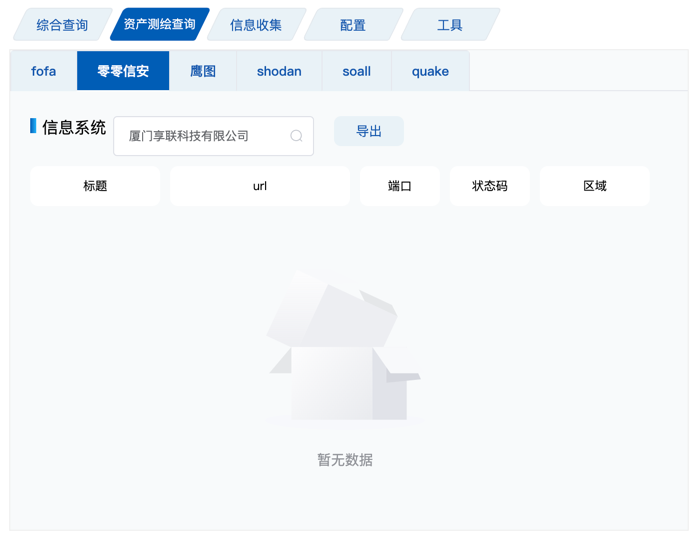This screenshot has width=698, height=537.
Task: Focus the 信息系统 search input field
Action: [214, 136]
